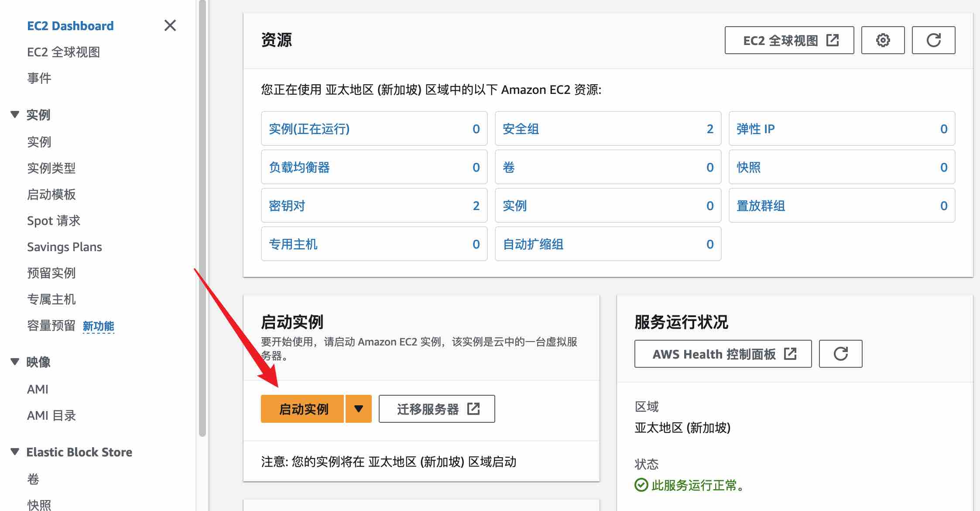This screenshot has width=980, height=511.
Task: Open 实例 resource card in 资源 panel
Action: pyautogui.click(x=608, y=205)
